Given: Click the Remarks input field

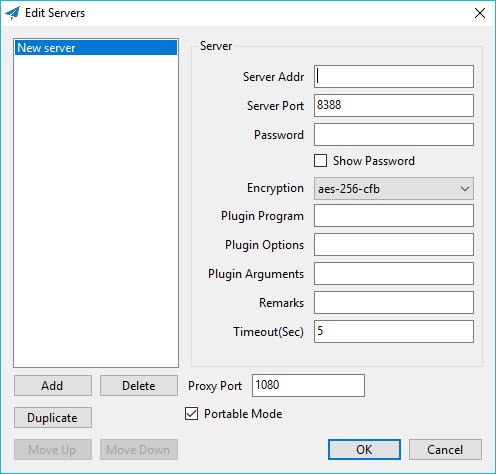Looking at the screenshot, I should point(394,303).
